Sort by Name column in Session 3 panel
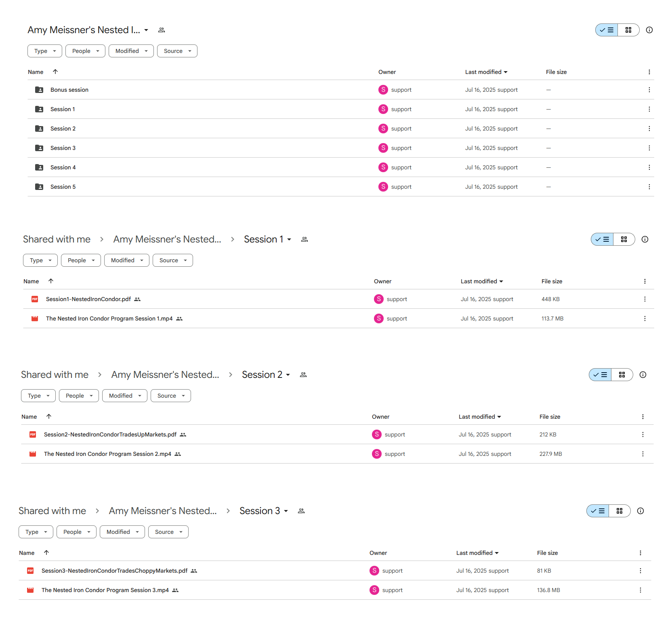Image resolution: width=672 pixels, height=624 pixels. coord(27,553)
